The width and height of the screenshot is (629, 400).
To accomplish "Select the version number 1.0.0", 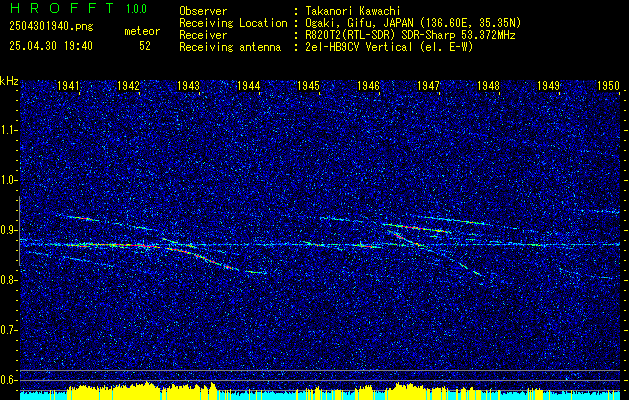I will (x=136, y=9).
